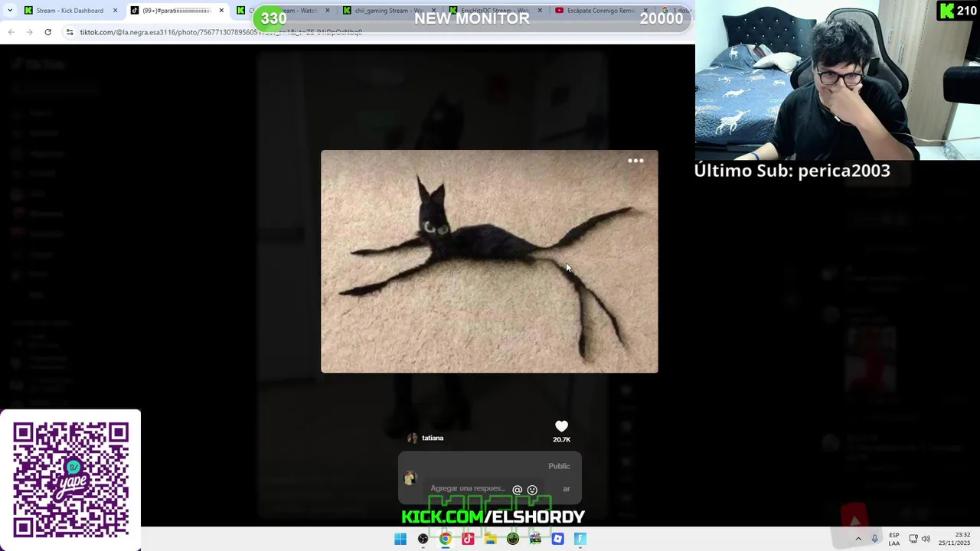The height and width of the screenshot is (551, 980).
Task: Open network settings from the tray icon
Action: 913,539
